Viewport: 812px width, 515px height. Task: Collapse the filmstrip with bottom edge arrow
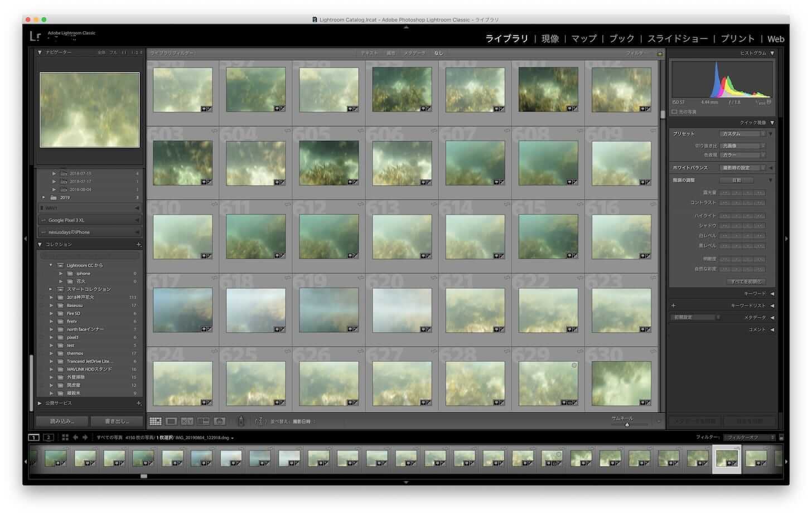406,482
